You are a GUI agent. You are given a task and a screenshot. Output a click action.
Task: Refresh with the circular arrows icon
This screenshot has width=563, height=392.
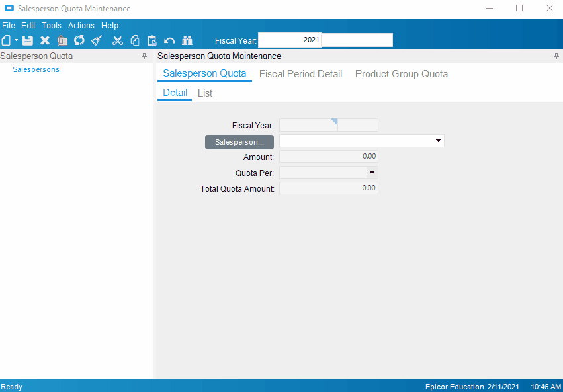[x=79, y=40]
